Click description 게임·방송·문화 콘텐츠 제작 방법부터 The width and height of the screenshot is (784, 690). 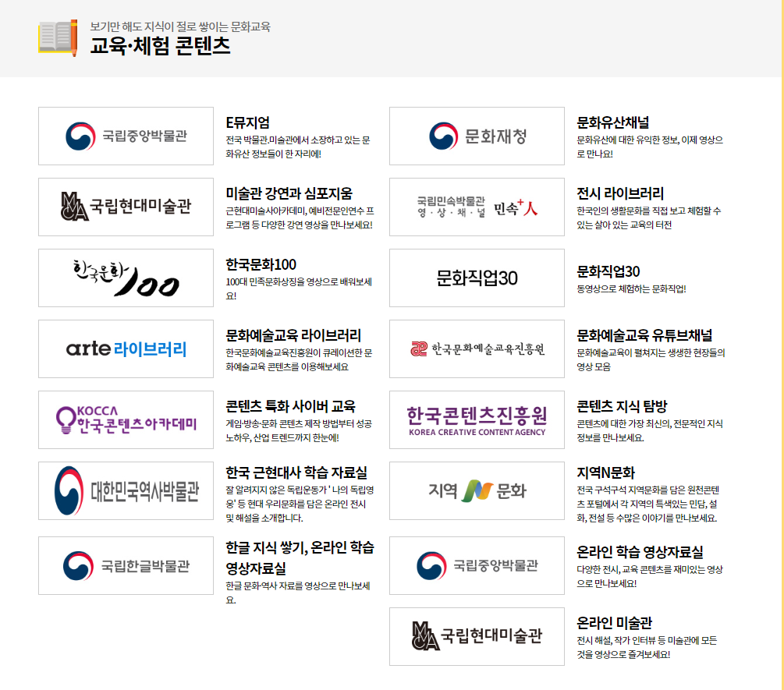point(299,430)
